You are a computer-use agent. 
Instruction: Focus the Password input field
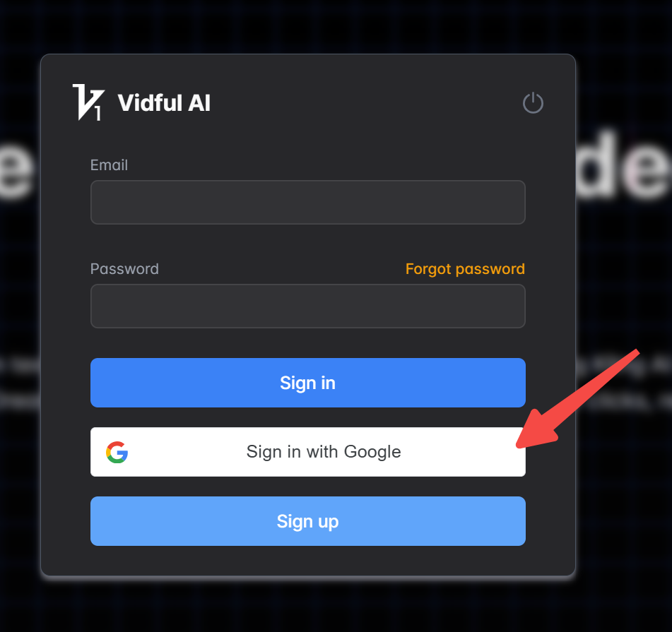tap(307, 306)
